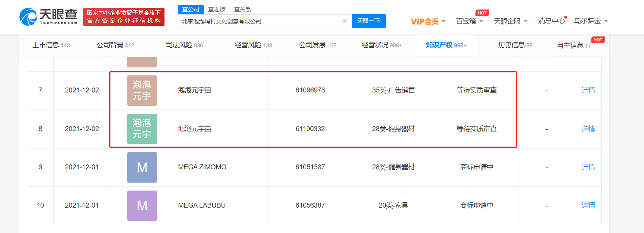
Task: Open the green 泡泡元宇 trademark image in row 8
Action: point(142,129)
